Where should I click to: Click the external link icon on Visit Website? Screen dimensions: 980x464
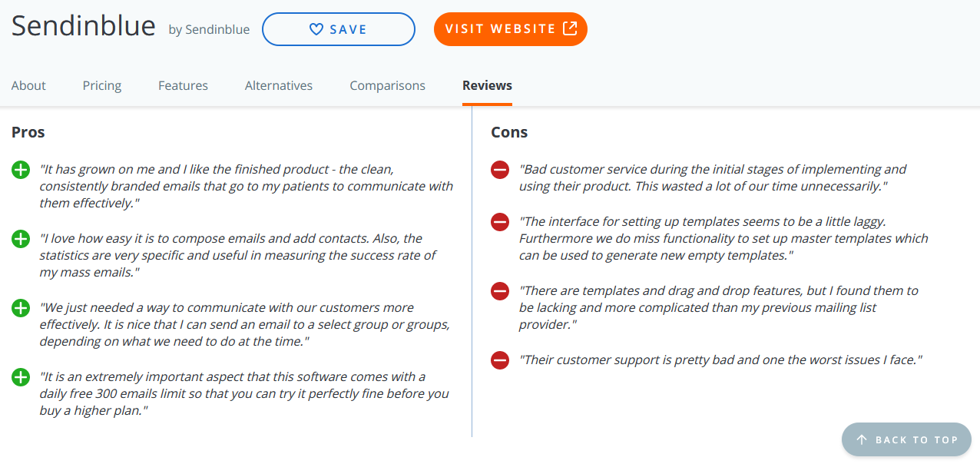(570, 28)
